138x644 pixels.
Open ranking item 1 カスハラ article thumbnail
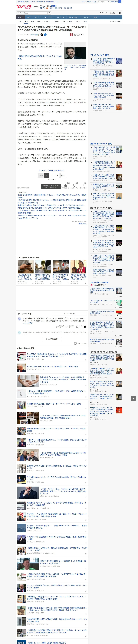pos(119,61)
